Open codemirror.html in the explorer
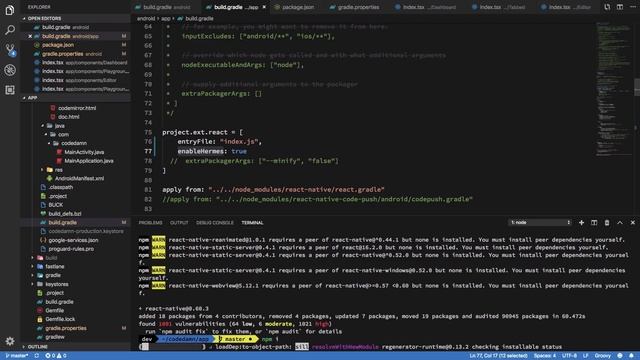Screen dimensions: 640x360 (77, 108)
